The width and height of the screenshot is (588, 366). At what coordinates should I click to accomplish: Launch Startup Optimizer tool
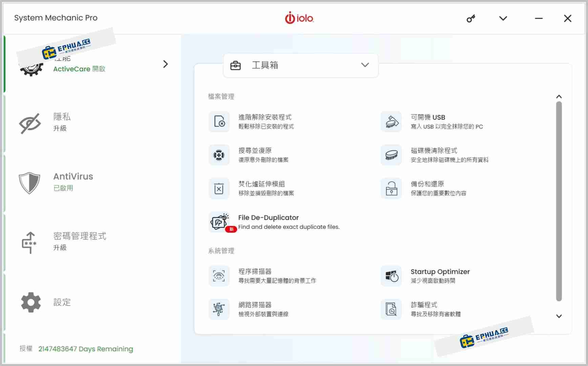click(x=440, y=276)
